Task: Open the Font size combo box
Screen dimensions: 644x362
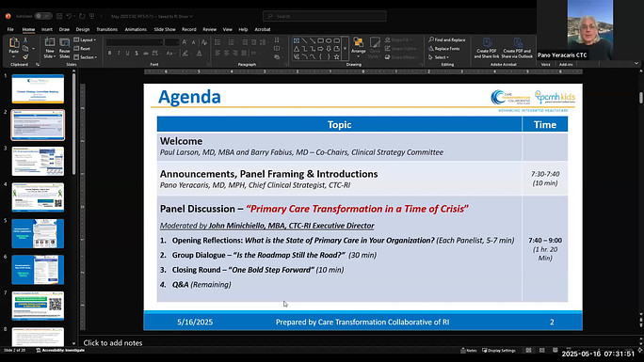Action: 171,42
